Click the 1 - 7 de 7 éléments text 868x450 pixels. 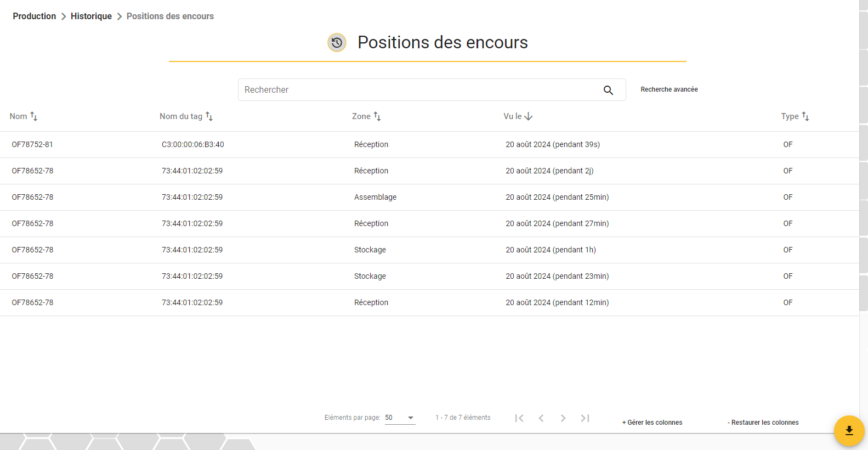(x=463, y=418)
